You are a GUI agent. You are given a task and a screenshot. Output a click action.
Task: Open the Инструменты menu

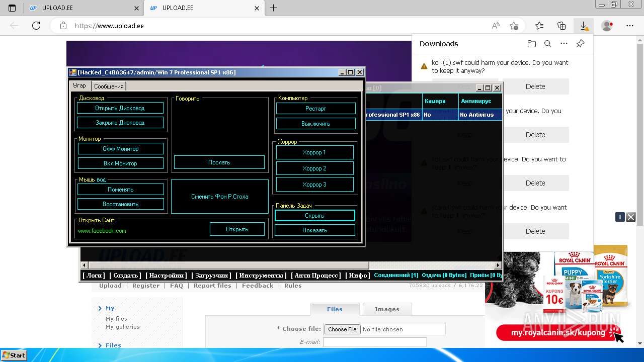(x=261, y=276)
